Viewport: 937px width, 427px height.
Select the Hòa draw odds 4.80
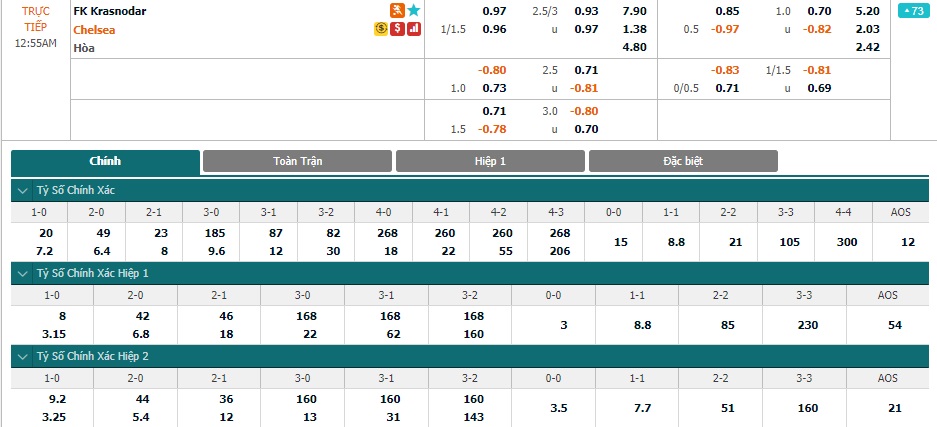(634, 47)
